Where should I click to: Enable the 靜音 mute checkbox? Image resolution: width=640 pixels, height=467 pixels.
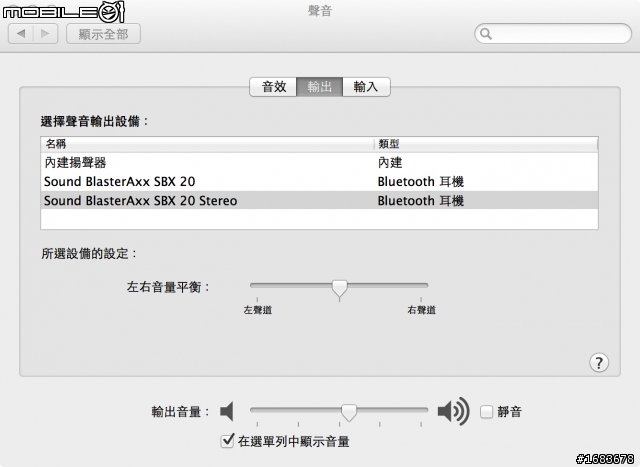487,411
